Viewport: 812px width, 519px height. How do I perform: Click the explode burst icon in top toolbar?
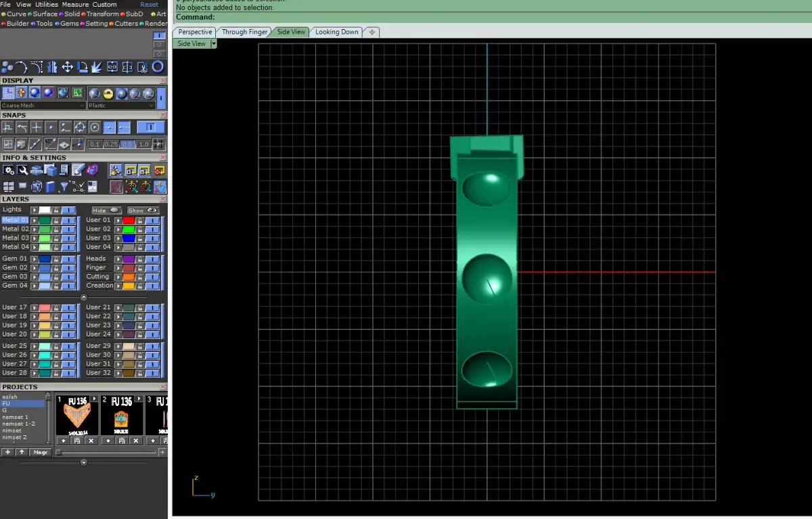click(97, 67)
